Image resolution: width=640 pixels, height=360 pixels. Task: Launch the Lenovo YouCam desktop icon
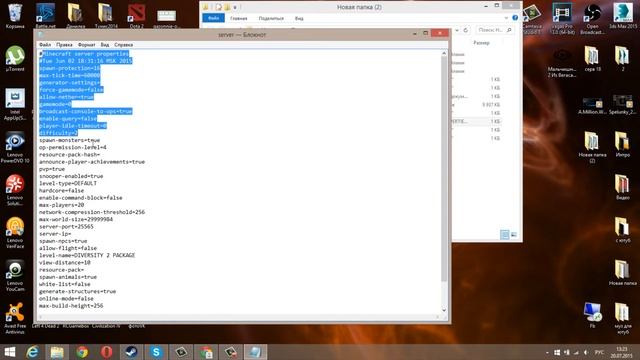(x=15, y=276)
